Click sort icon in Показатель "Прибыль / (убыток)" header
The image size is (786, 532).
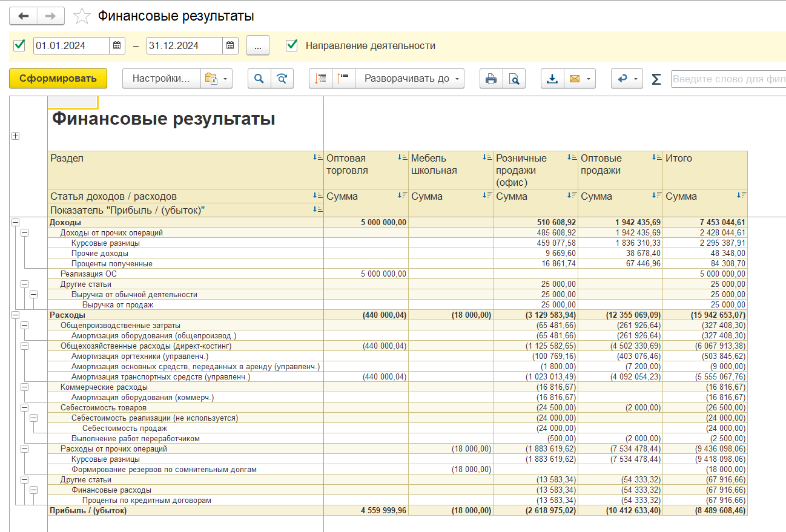point(318,209)
